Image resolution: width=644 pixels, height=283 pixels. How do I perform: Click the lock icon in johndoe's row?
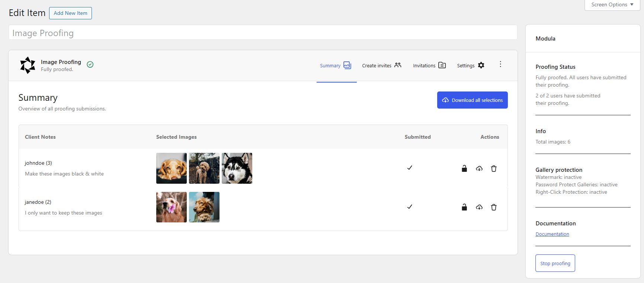click(x=464, y=168)
